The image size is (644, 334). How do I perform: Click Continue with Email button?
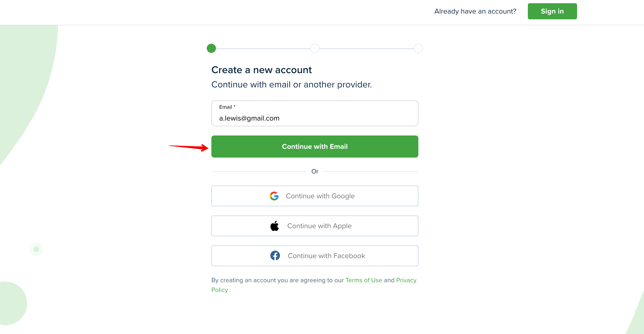coord(315,147)
